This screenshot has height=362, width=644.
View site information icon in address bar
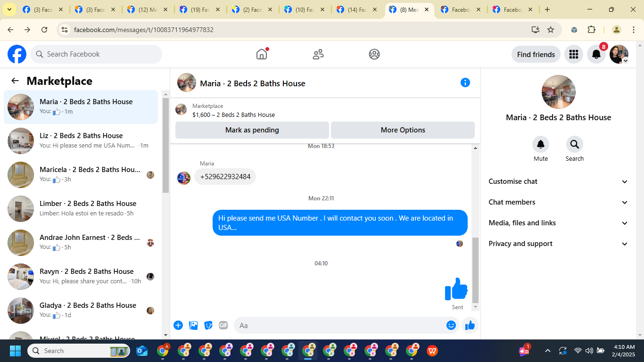pos(65,30)
